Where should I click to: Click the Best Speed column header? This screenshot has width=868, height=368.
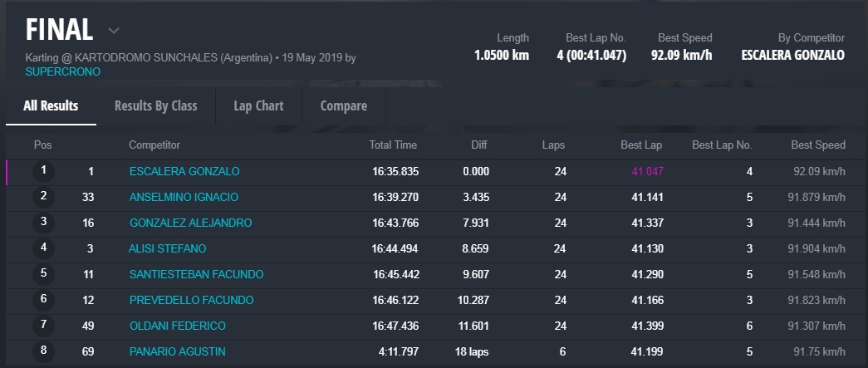[x=818, y=145]
